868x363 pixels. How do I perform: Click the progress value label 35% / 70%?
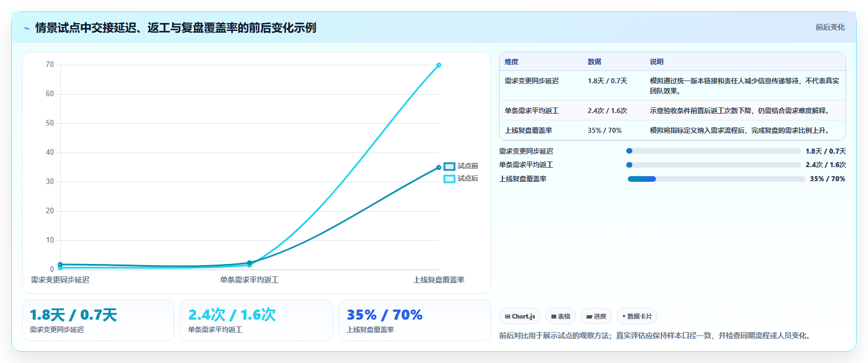pos(827,179)
